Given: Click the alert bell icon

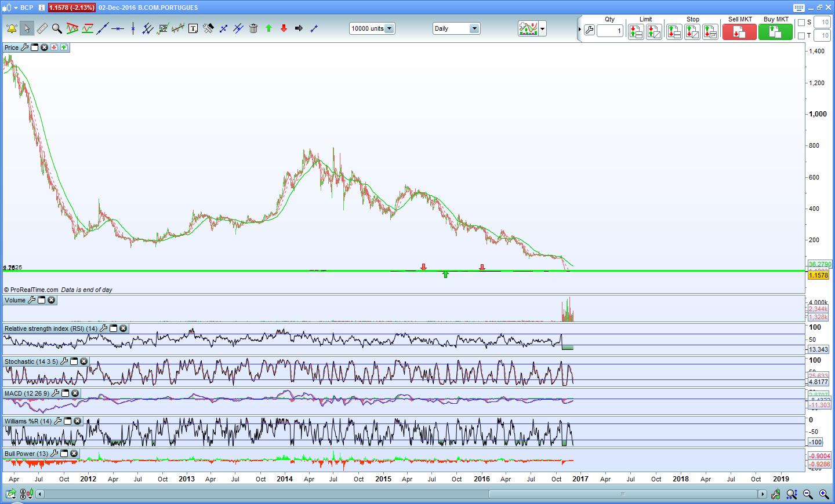Looking at the screenshot, I should coord(12,28).
